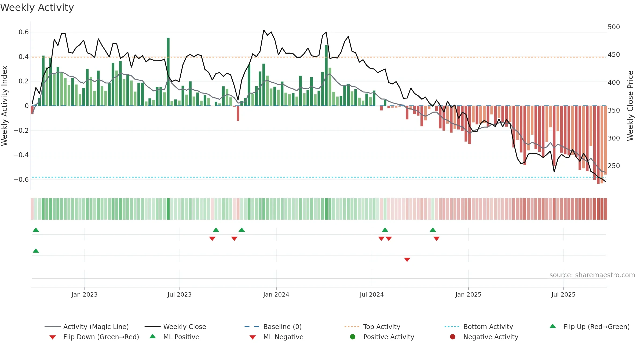Click the red ML Negative triangle in legend
Screen dimensions: 644x362
pyautogui.click(x=253, y=337)
